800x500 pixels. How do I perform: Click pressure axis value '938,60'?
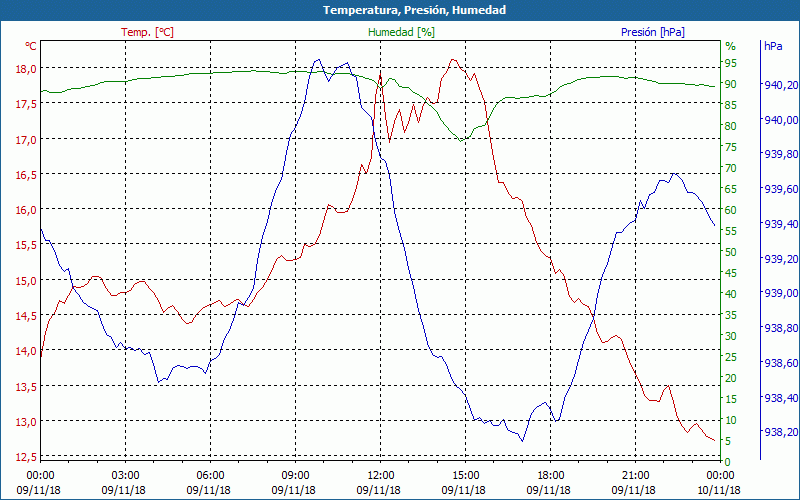(x=781, y=363)
